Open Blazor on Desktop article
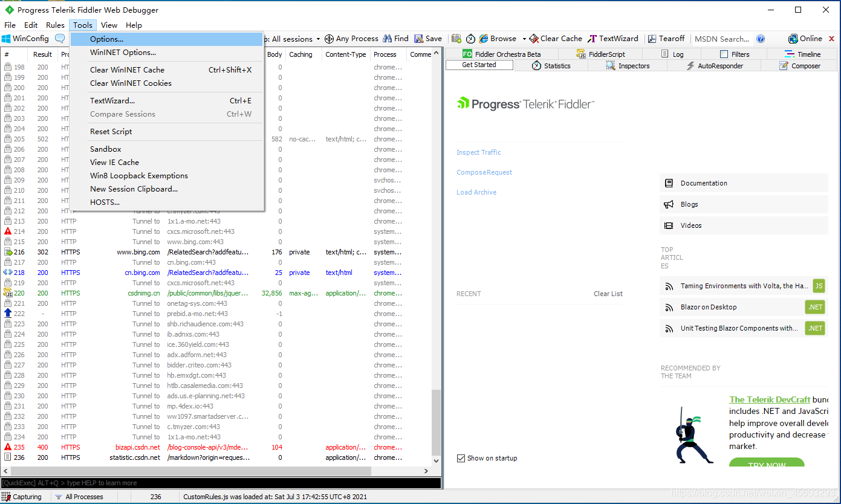Viewport: 841px width, 504px height. pos(744,307)
